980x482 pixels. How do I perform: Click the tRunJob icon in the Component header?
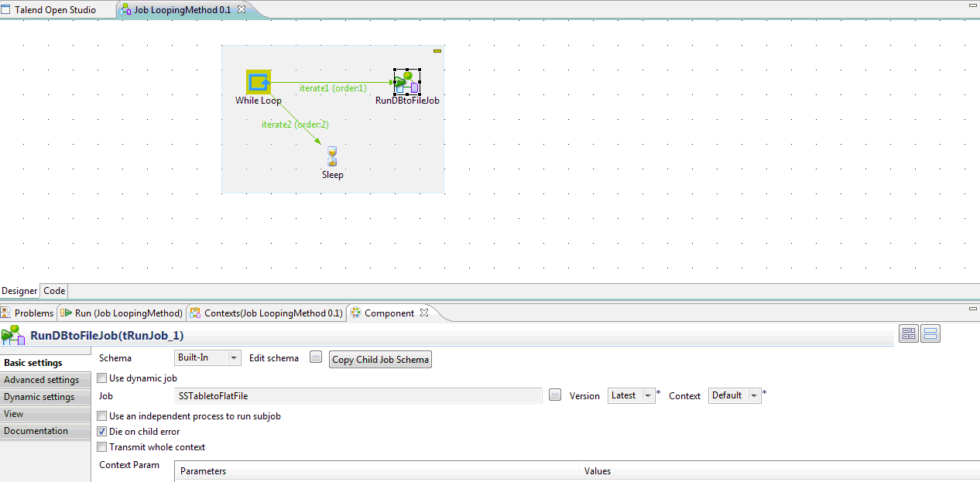coord(12,333)
